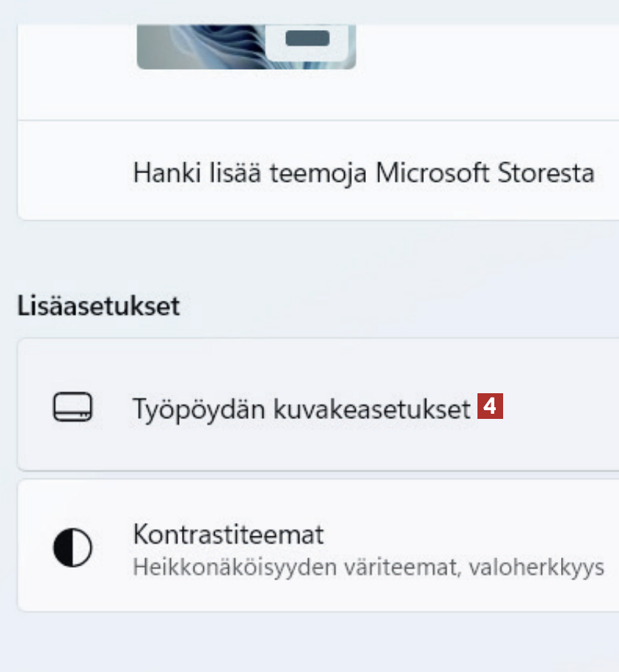The width and height of the screenshot is (619, 672).
Task: Open Työpöydän kuvakeasetukset
Action: (x=301, y=409)
